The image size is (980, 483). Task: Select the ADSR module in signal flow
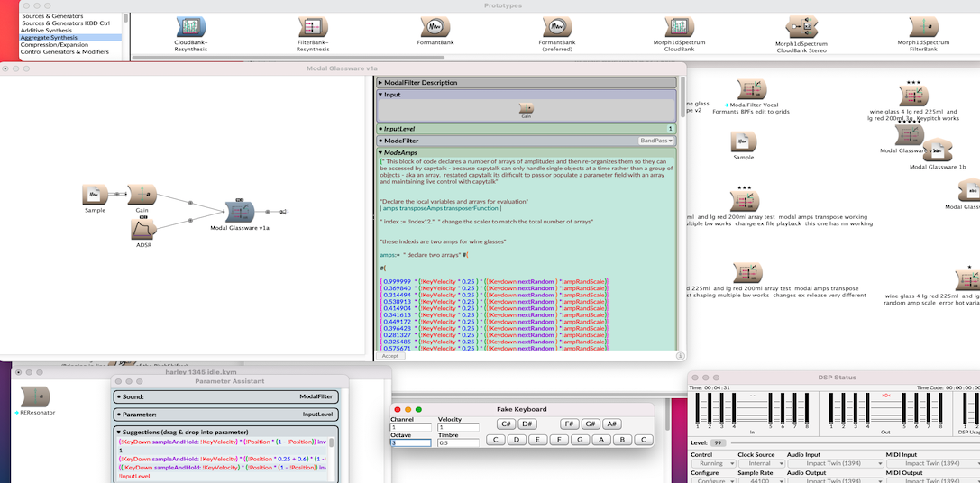click(x=143, y=229)
